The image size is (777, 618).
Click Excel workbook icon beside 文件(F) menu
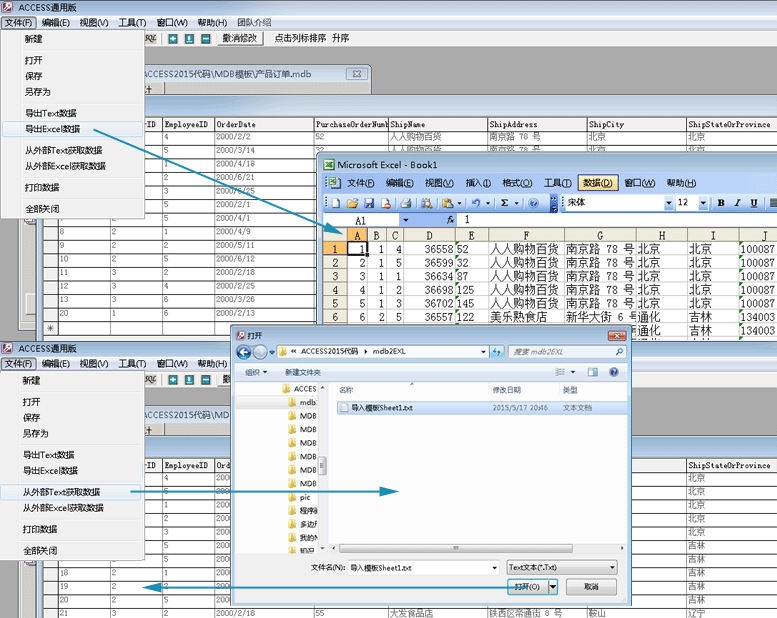tap(334, 183)
